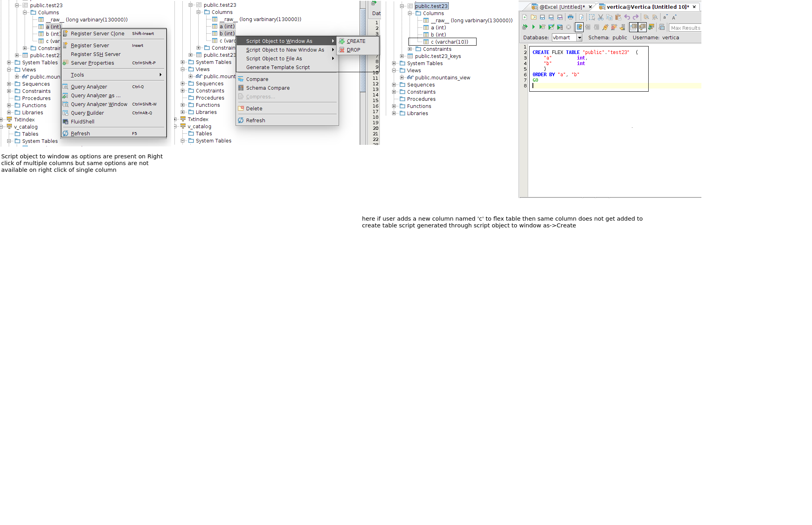Click the Cut scissors icon
The image size is (812, 525).
tap(601, 17)
